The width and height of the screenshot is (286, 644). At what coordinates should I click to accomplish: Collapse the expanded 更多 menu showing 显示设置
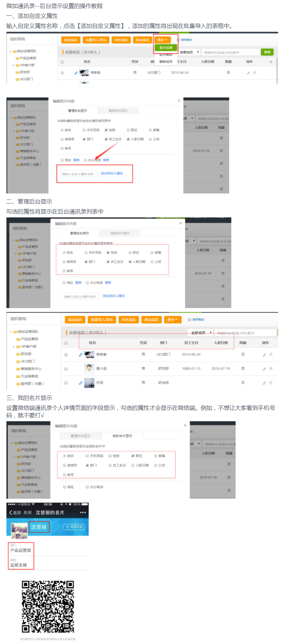[162, 40]
